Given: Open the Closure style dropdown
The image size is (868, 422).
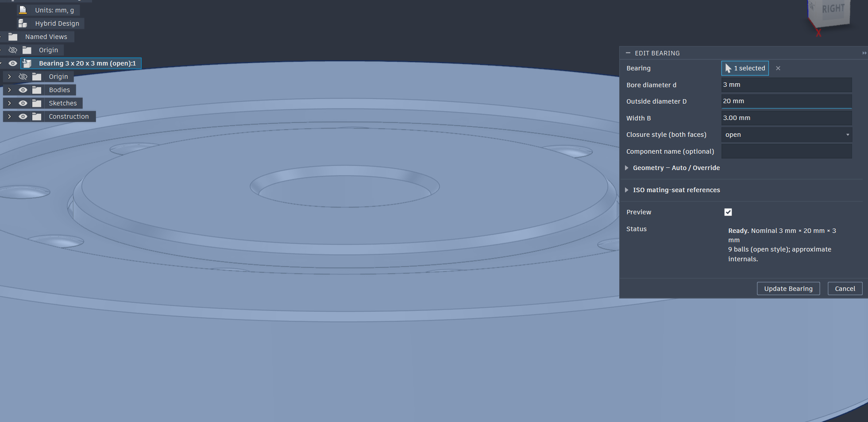Looking at the screenshot, I should (x=787, y=135).
